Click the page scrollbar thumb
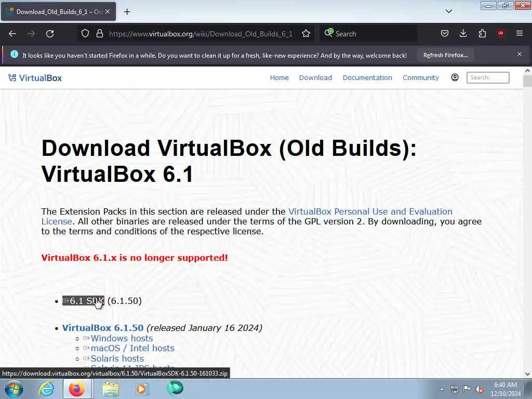The image size is (532, 399). click(x=527, y=81)
